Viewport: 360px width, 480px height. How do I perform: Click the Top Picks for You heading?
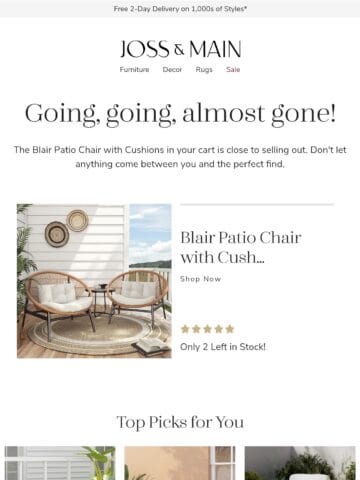tap(180, 422)
